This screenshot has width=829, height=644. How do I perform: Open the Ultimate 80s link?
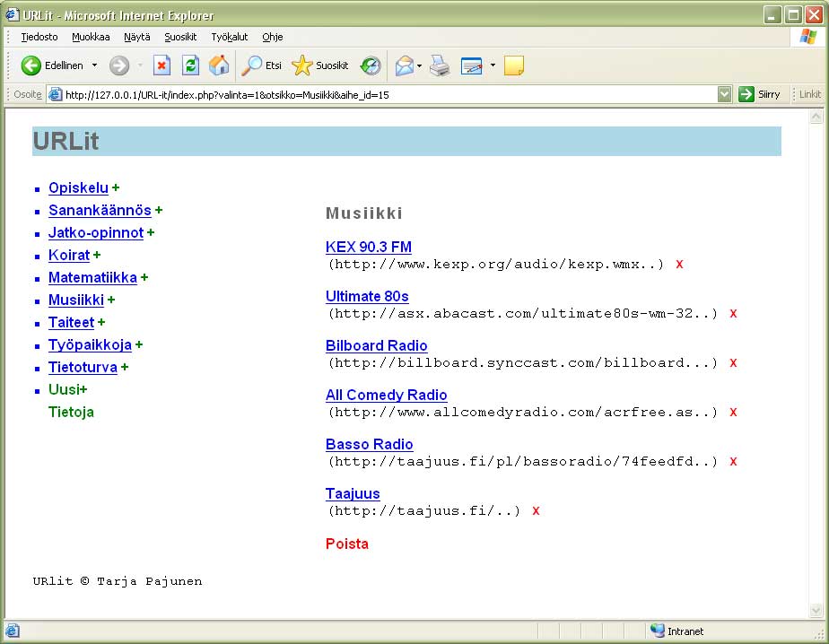[367, 296]
